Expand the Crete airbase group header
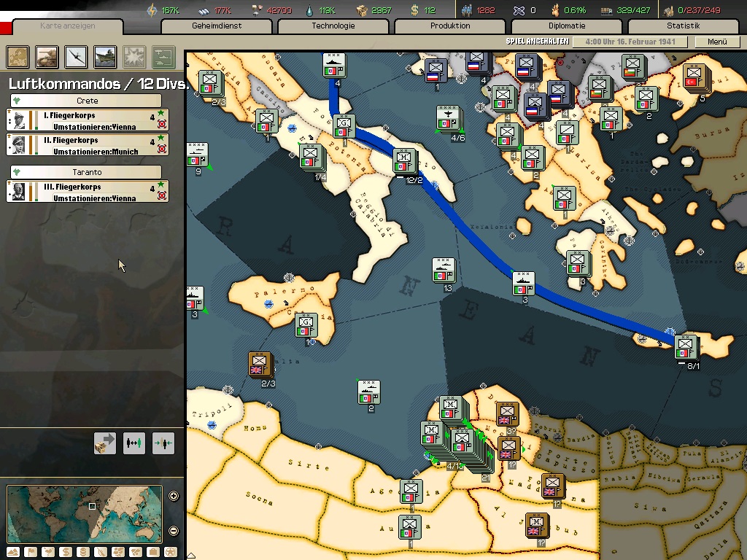Screen dimensions: 747x560 (x=86, y=101)
